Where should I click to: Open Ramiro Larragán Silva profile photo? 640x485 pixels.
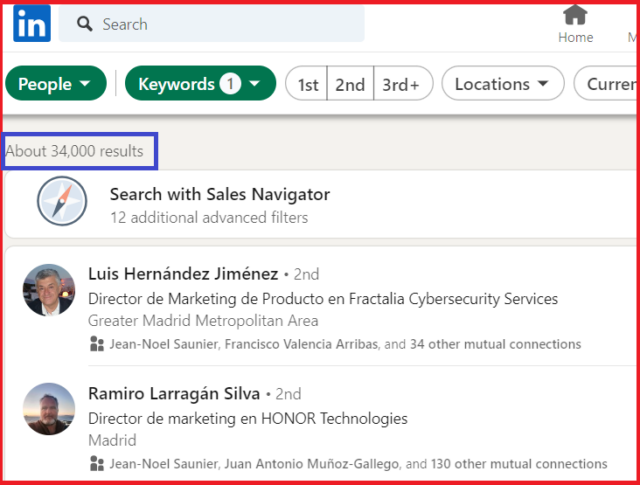tap(49, 409)
